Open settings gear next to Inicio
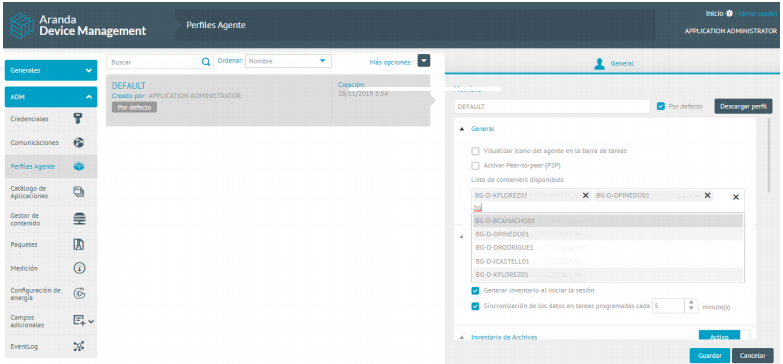 coord(730,13)
